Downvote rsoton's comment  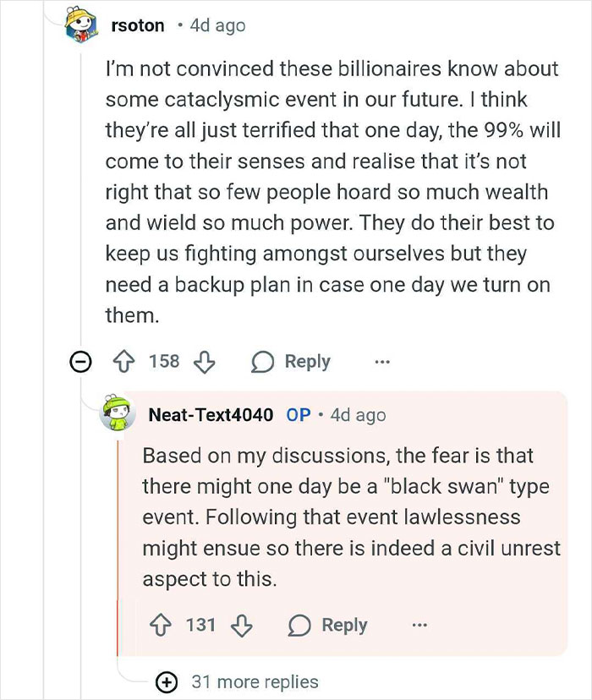(x=205, y=362)
